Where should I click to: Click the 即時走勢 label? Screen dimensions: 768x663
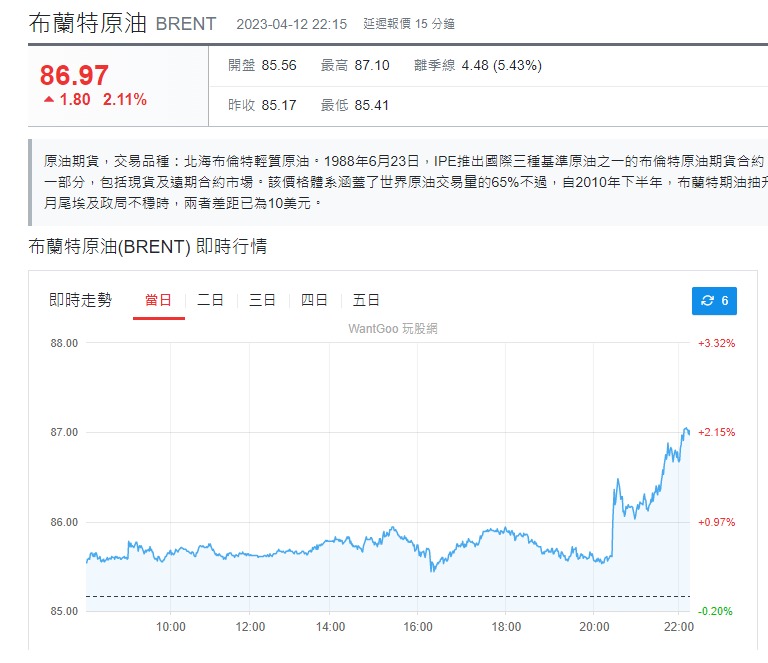pos(80,300)
